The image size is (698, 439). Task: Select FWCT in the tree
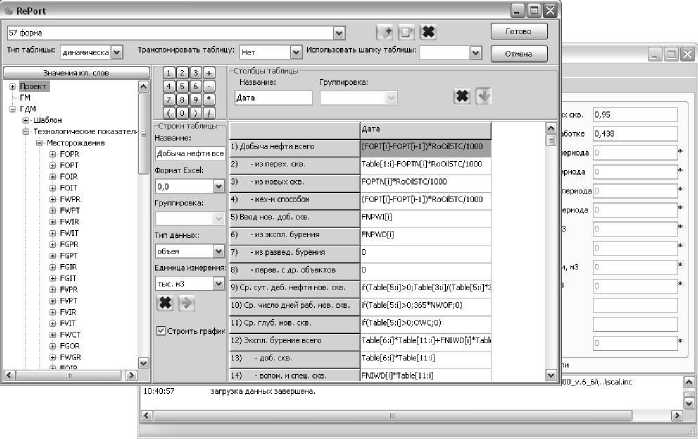[70, 334]
